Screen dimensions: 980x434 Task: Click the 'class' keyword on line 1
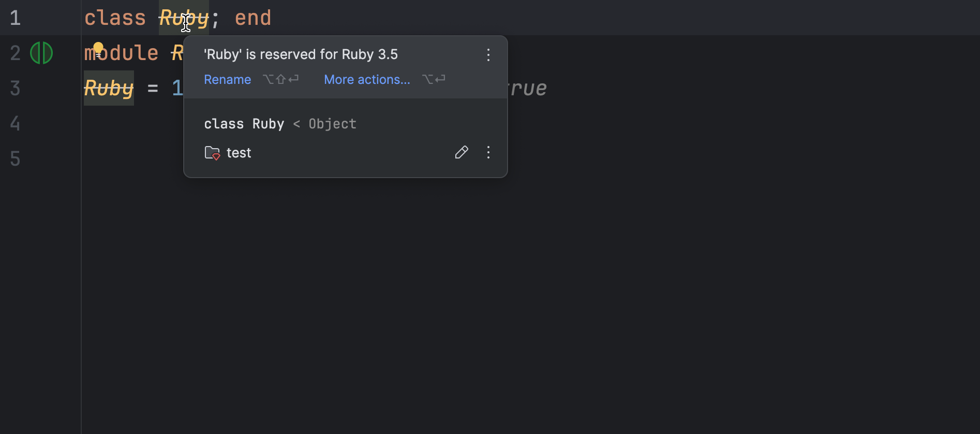pyautogui.click(x=115, y=18)
